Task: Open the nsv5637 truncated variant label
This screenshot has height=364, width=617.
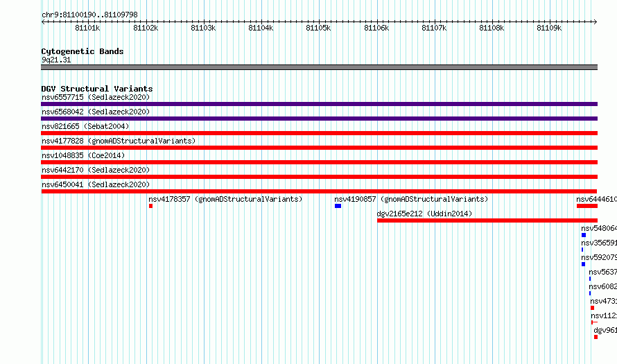Action: 603,272
